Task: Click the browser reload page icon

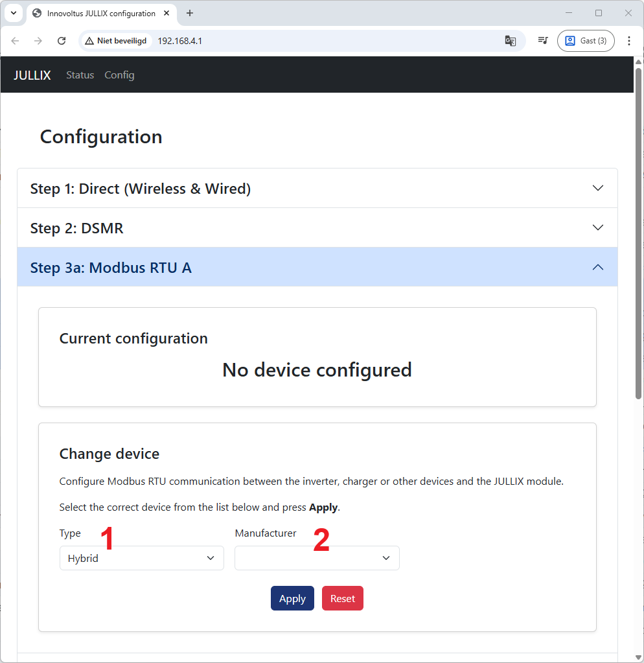Action: 62,41
